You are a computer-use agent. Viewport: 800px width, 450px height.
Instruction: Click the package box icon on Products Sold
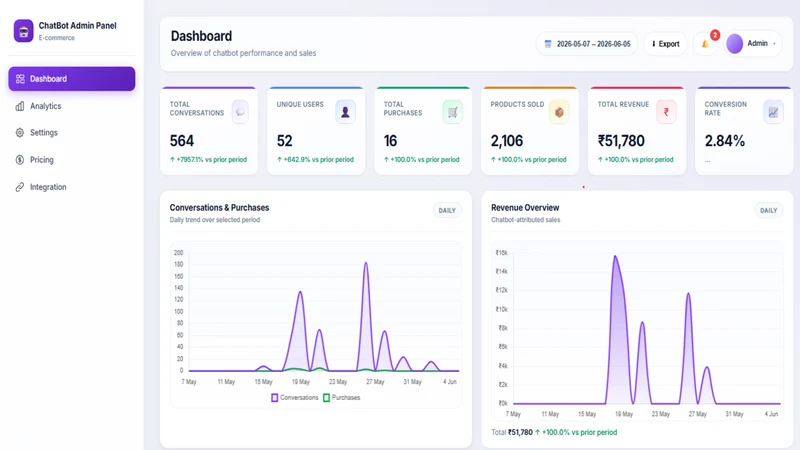[559, 112]
